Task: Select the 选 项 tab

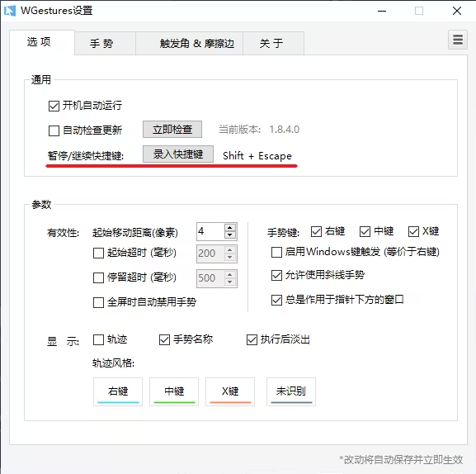Action: coord(42,42)
